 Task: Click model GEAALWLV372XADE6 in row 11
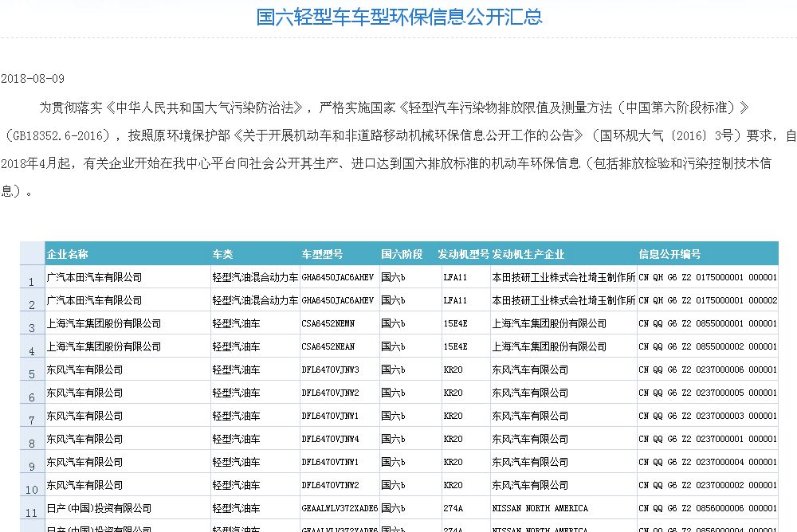coord(340,509)
